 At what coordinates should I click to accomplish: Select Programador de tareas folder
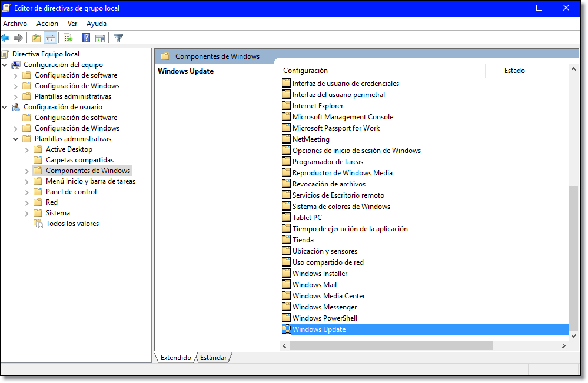click(328, 162)
